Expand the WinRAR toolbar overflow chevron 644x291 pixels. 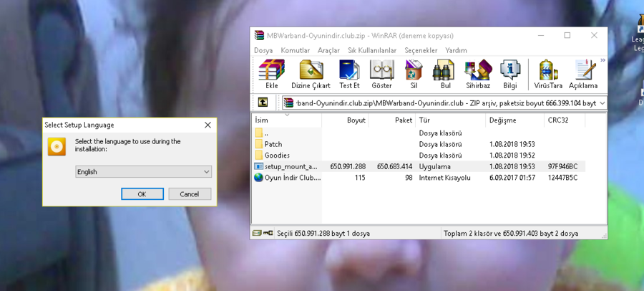coord(602,60)
